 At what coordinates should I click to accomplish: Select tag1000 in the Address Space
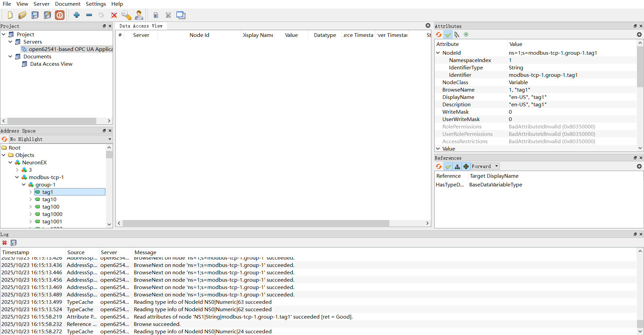pyautogui.click(x=52, y=214)
